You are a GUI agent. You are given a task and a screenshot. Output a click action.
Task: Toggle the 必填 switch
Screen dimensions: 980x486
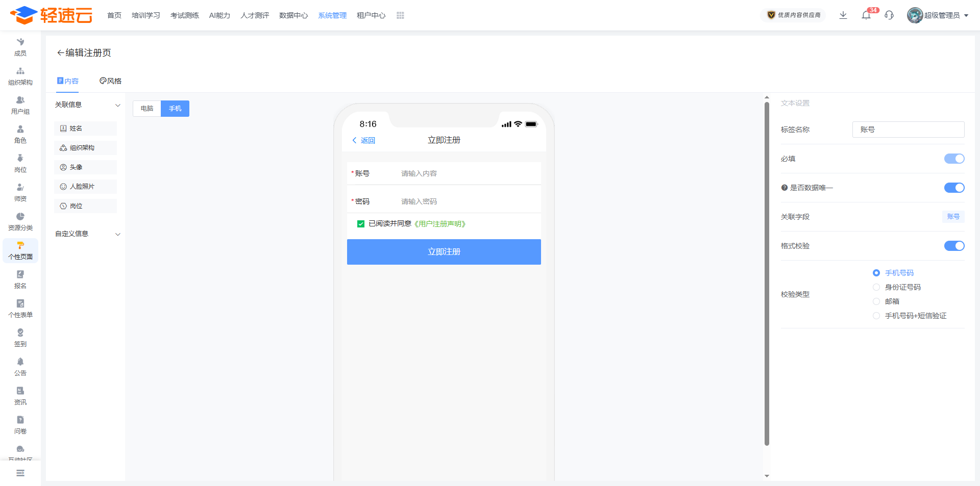pos(953,159)
